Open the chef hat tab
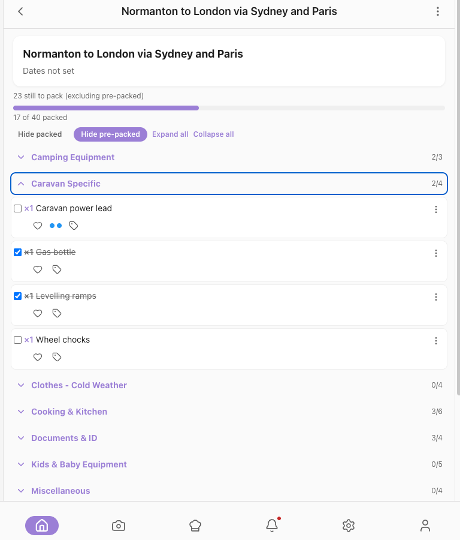The image size is (460, 540). coord(195,526)
